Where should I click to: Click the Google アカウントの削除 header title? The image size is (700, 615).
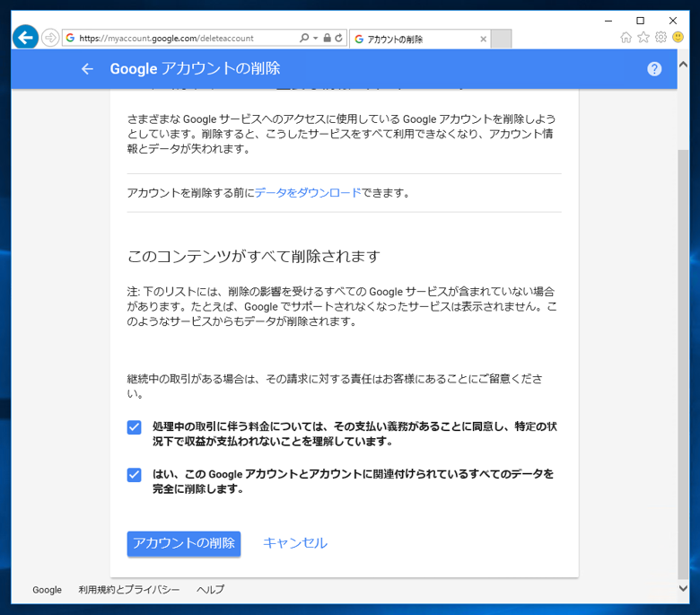click(x=195, y=69)
